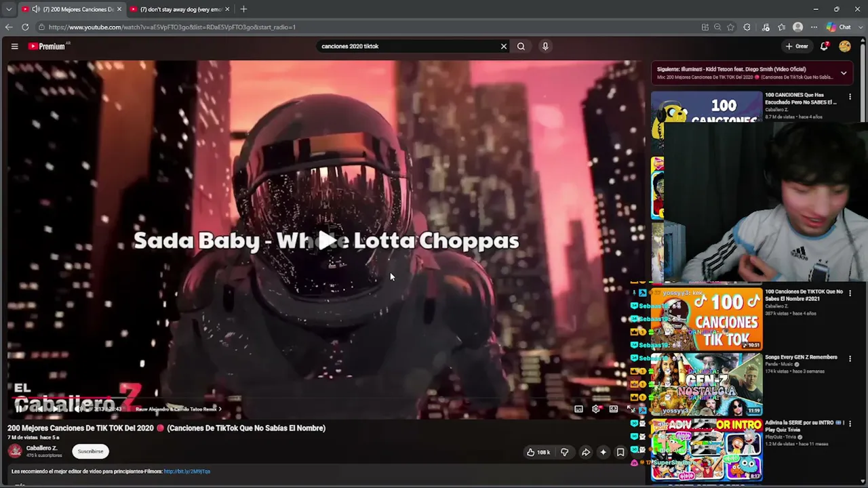
Task: Open the Caballero Z. channel avatar
Action: 15,451
